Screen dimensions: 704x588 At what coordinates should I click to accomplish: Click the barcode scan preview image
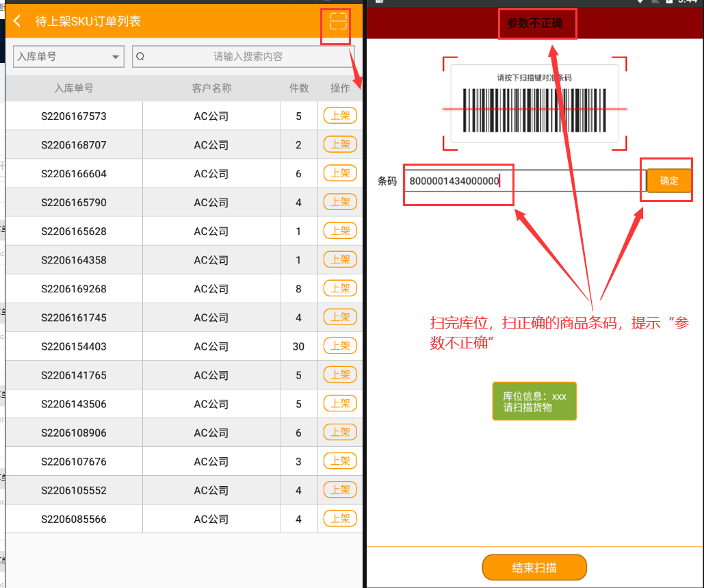[534, 104]
